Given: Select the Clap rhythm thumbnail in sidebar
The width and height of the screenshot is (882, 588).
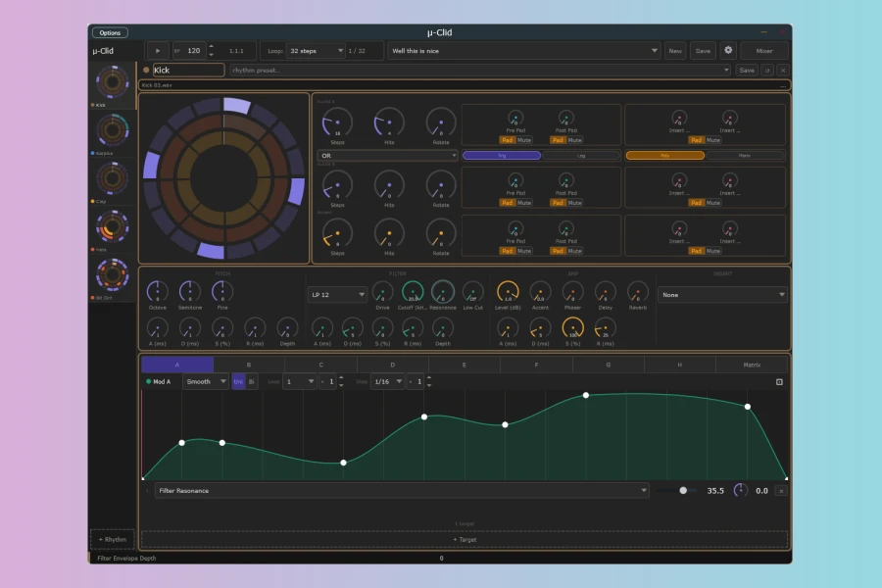Looking at the screenshot, I should 112,178.
